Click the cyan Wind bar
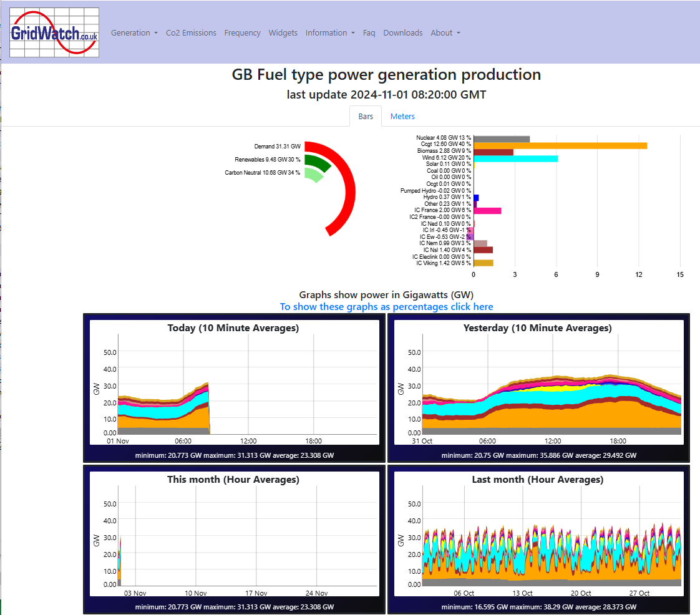The width and height of the screenshot is (700, 615). point(515,159)
